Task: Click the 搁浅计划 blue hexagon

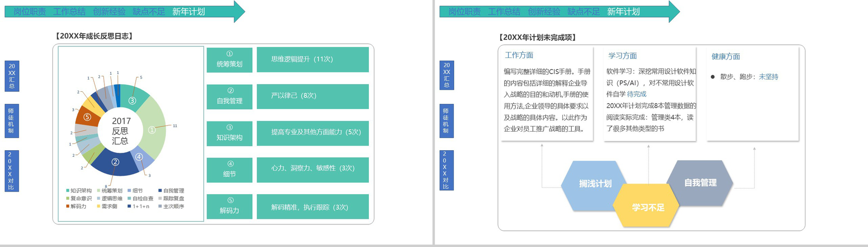Action: 595,184
